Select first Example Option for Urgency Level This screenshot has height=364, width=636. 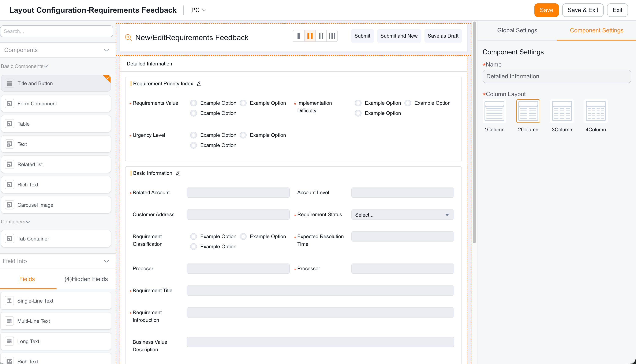pos(193,135)
